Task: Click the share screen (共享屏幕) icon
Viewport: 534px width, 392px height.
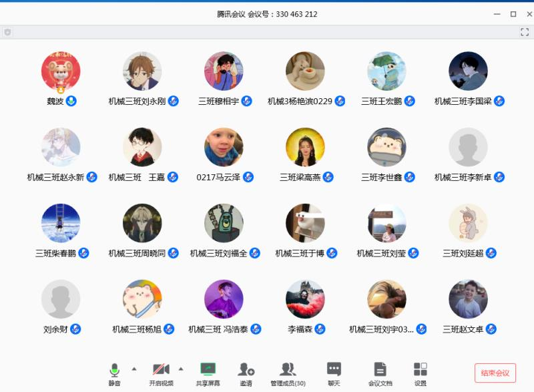Action: pos(208,369)
